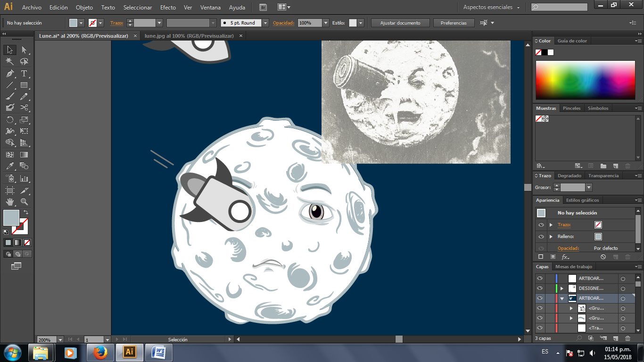Click target circle of DESIGNE layer
The height and width of the screenshot is (362, 644).
click(623, 288)
